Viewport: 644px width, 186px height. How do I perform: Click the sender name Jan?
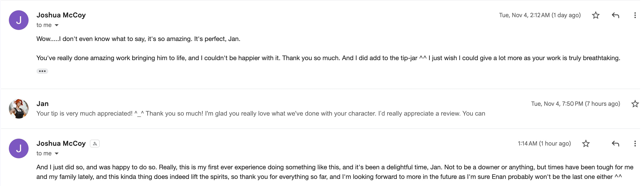tap(43, 104)
